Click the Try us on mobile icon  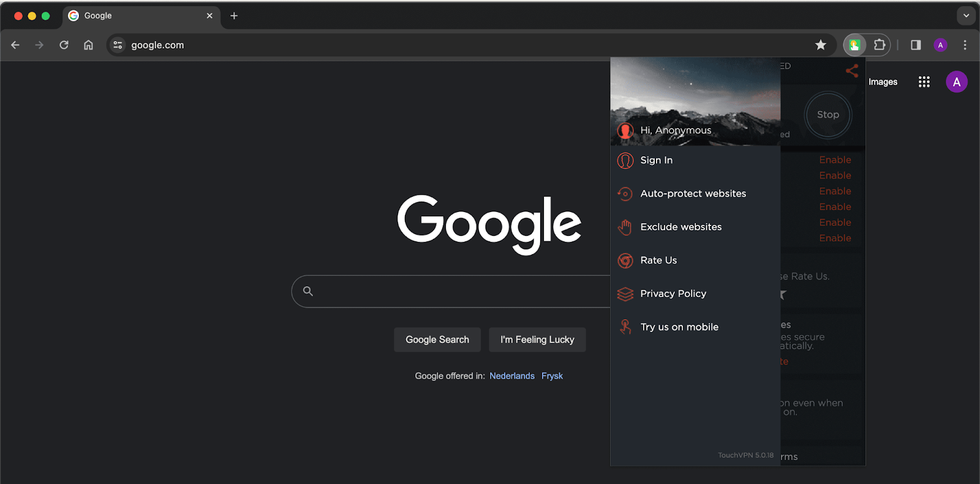pos(625,327)
